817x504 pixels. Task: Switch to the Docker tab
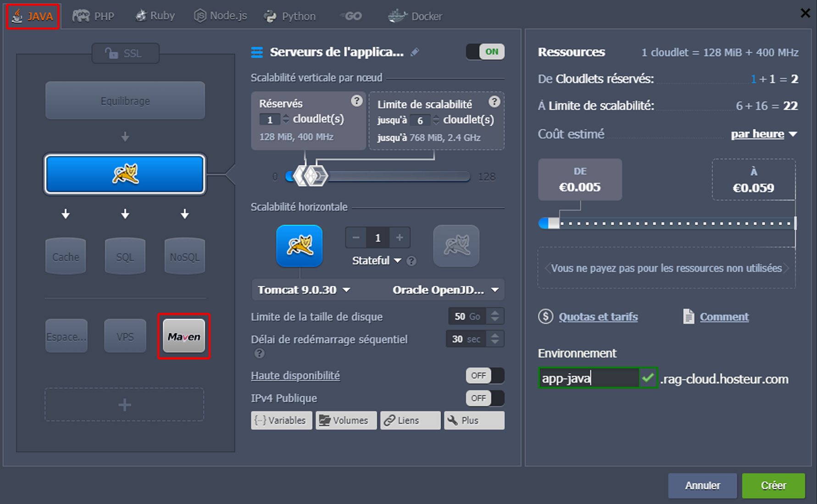[x=415, y=16]
